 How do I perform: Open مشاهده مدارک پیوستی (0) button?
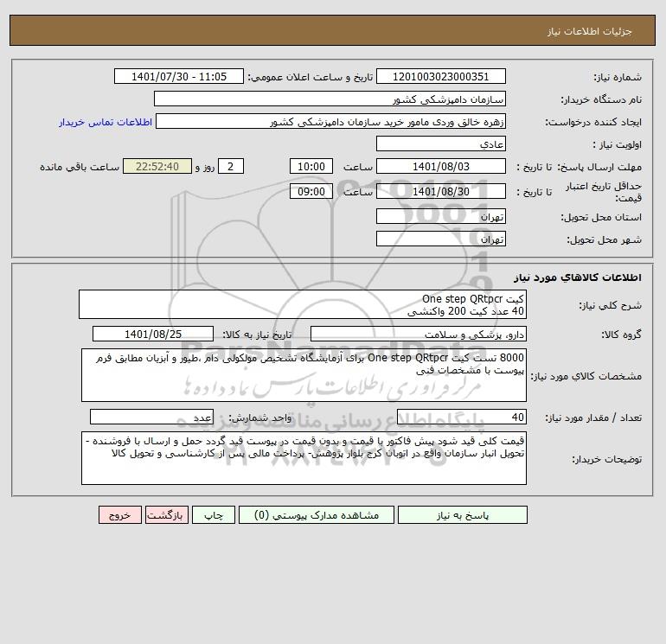click(317, 514)
